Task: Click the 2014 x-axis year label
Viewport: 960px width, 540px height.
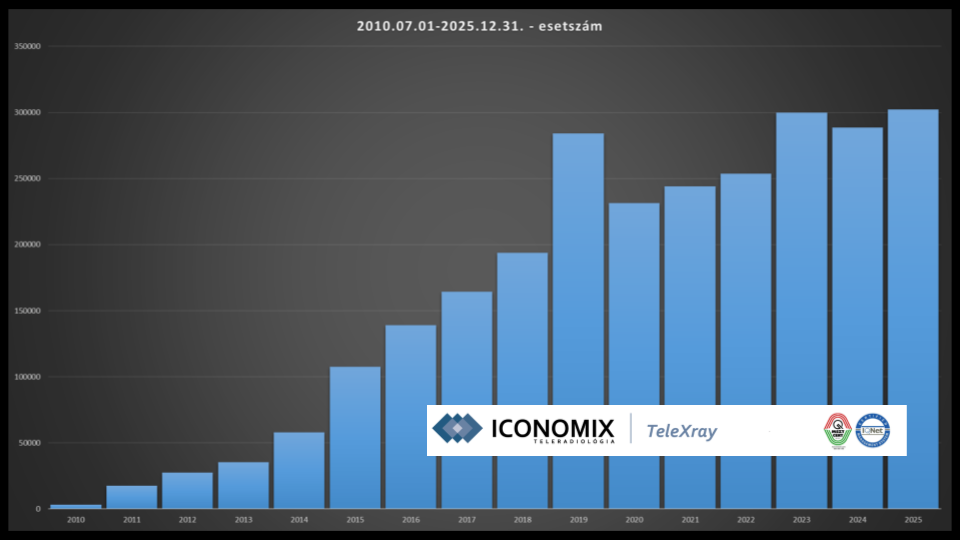Action: click(299, 520)
